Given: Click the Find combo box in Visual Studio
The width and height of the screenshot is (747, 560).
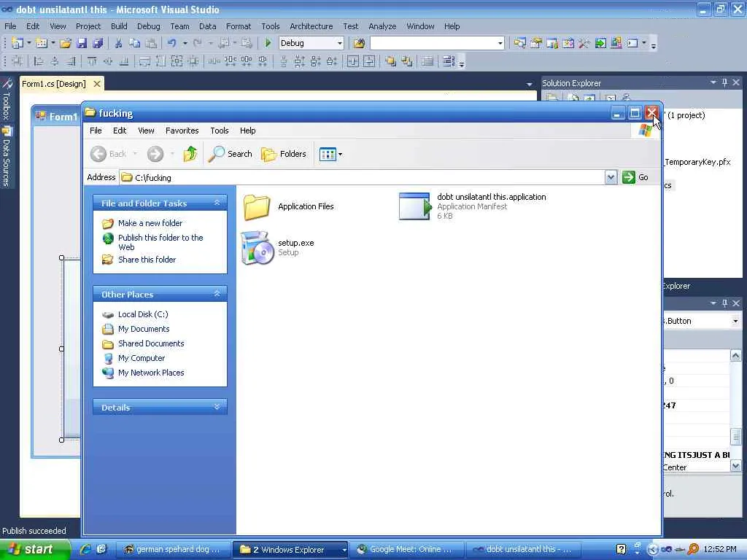Looking at the screenshot, I should [x=438, y=43].
